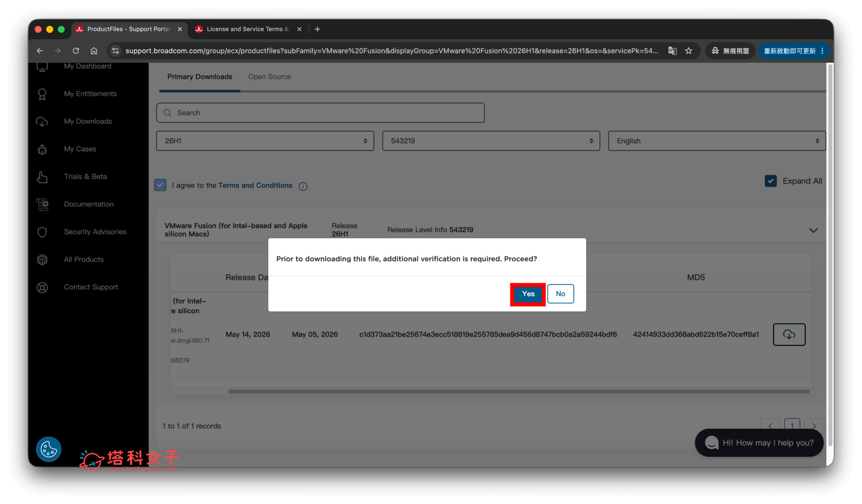Click the Documentation pages icon
Image resolution: width=862 pixels, height=504 pixels.
pos(42,204)
